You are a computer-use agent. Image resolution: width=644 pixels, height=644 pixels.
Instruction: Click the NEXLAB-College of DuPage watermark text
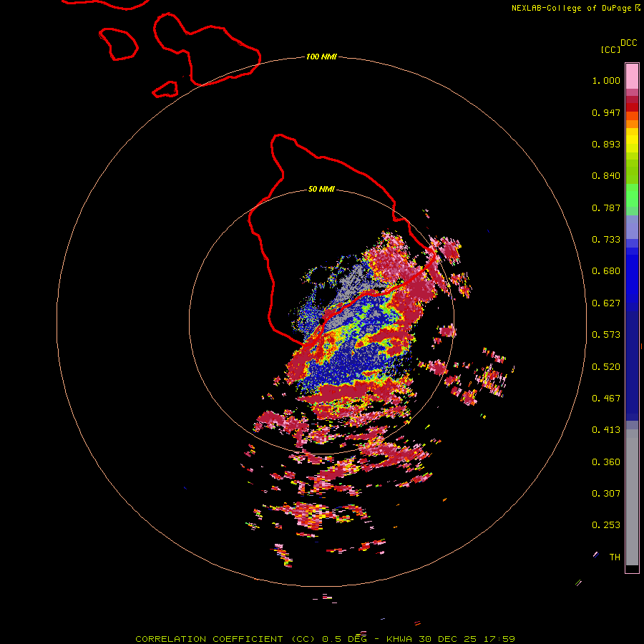tap(575, 8)
